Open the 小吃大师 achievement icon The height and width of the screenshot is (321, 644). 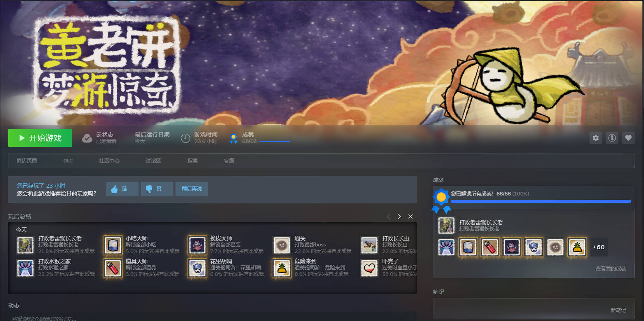113,245
